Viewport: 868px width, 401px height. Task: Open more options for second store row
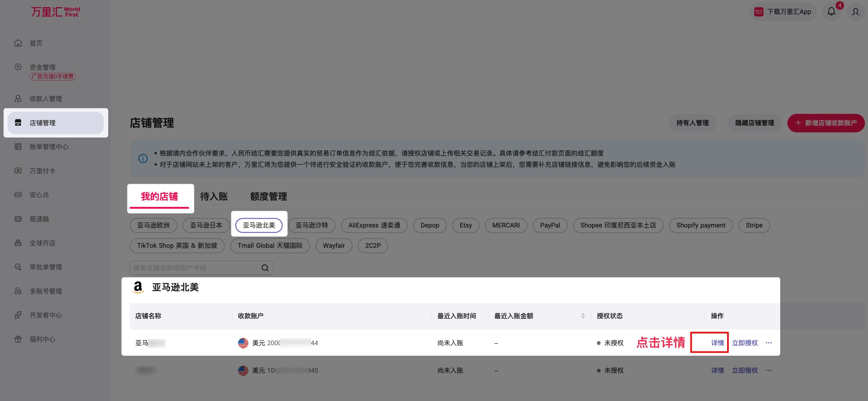768,370
